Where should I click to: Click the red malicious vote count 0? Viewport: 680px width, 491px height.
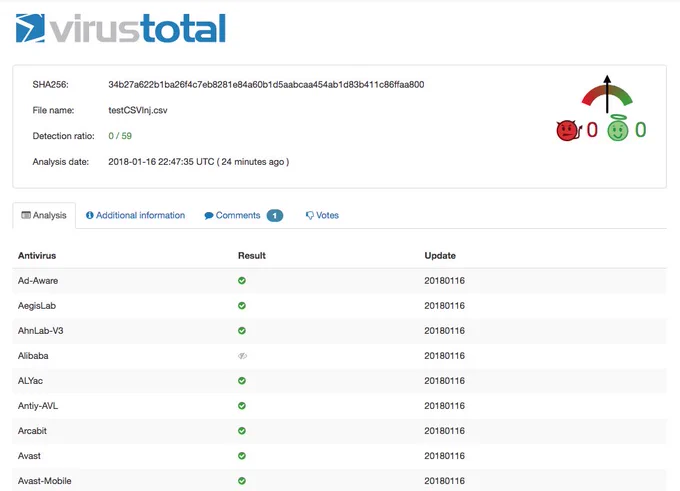(x=592, y=130)
